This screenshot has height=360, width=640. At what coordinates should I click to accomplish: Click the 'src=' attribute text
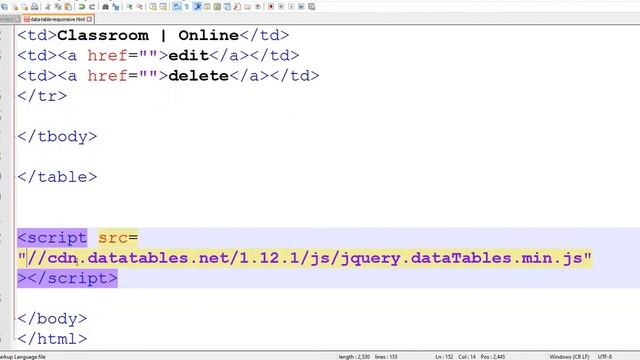pos(118,238)
